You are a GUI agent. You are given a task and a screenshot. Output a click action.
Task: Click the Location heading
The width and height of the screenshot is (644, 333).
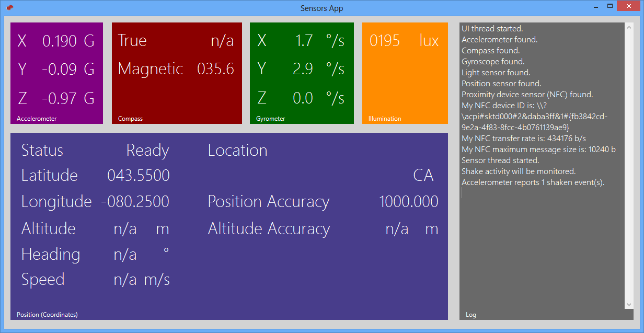[x=238, y=151]
